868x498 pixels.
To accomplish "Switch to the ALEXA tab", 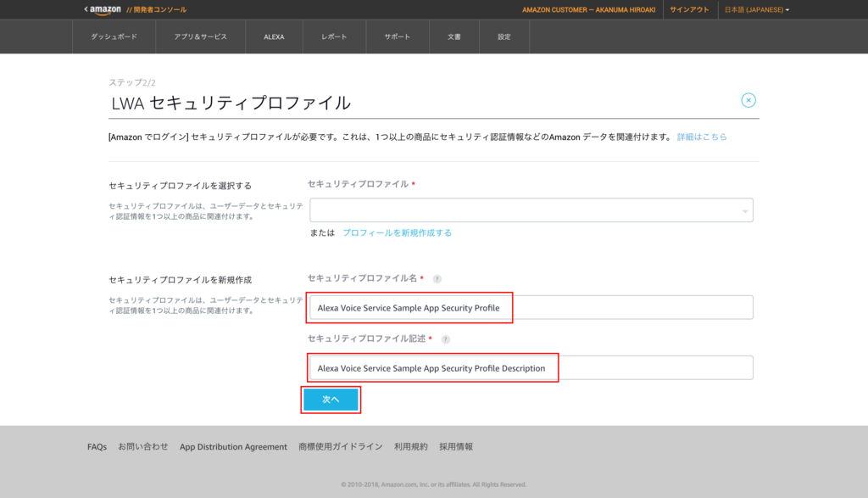I will click(274, 36).
